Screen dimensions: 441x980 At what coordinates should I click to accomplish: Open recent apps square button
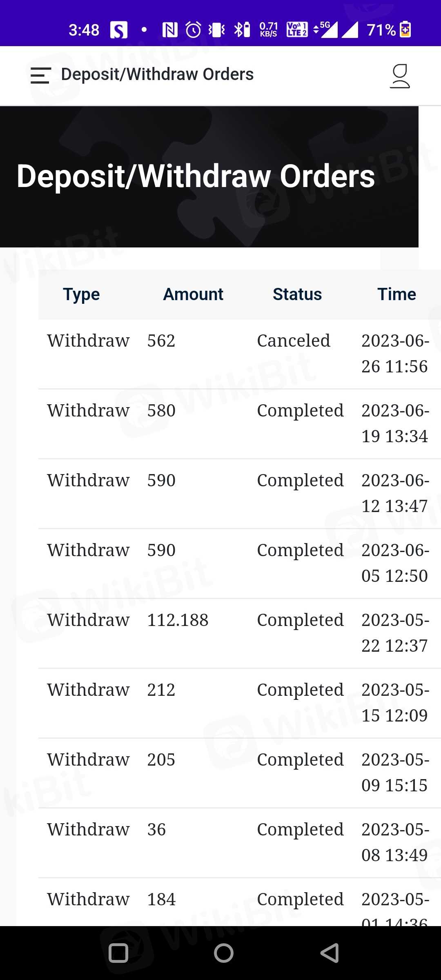[118, 953]
